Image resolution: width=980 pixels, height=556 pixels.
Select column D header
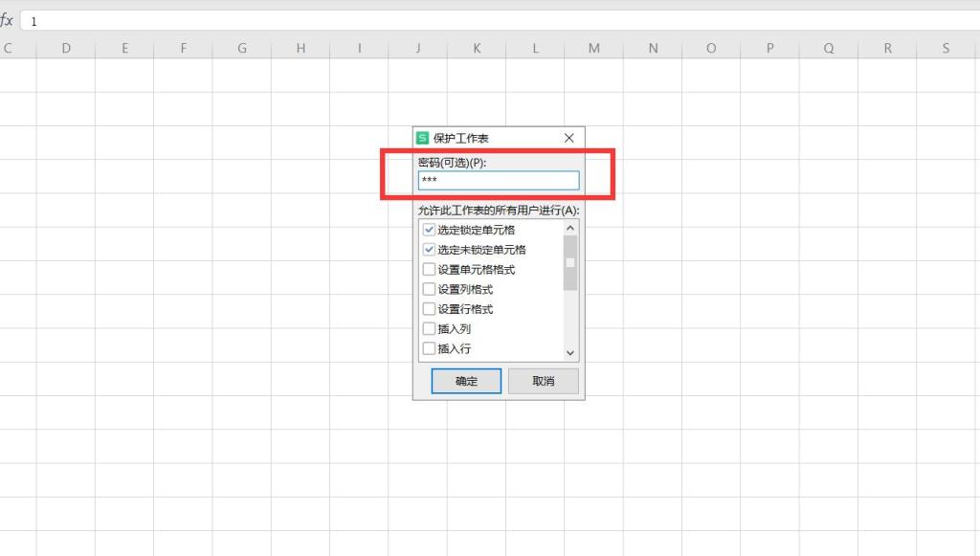66,48
